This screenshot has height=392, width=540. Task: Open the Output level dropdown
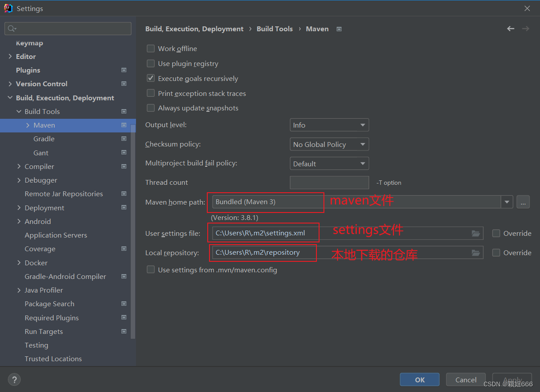[x=329, y=125]
